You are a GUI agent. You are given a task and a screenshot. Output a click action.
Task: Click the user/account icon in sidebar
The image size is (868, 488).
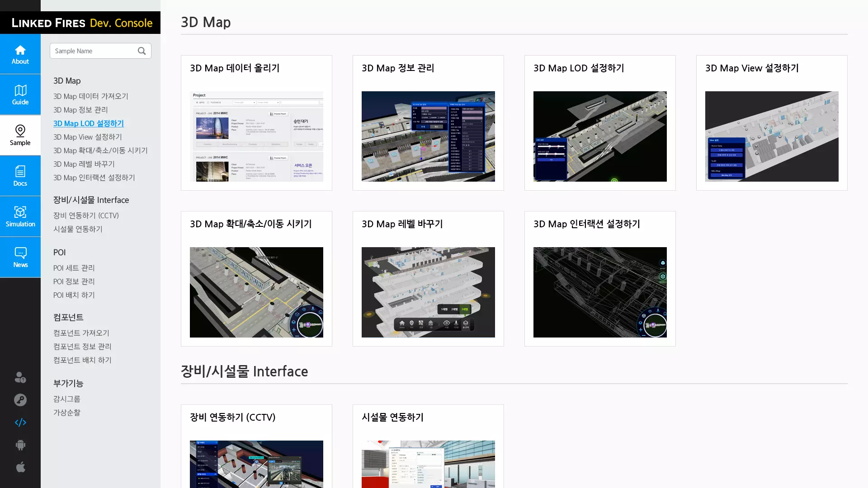pos(20,377)
